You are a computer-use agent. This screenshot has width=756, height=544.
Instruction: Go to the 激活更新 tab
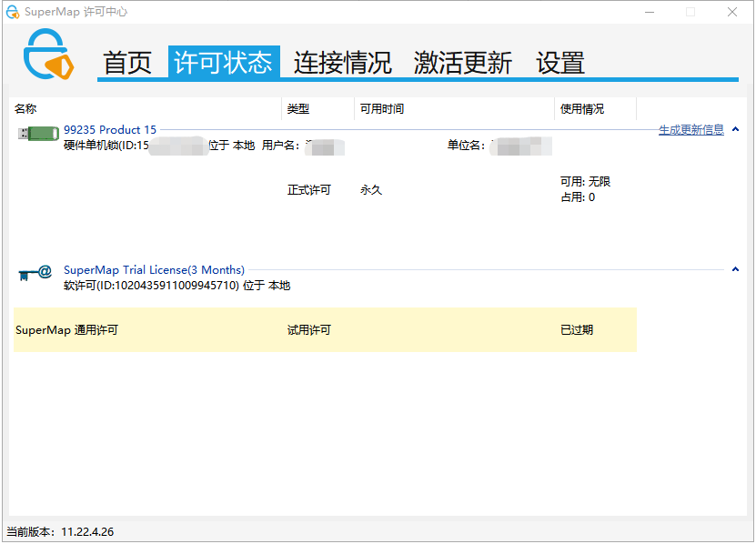462,63
